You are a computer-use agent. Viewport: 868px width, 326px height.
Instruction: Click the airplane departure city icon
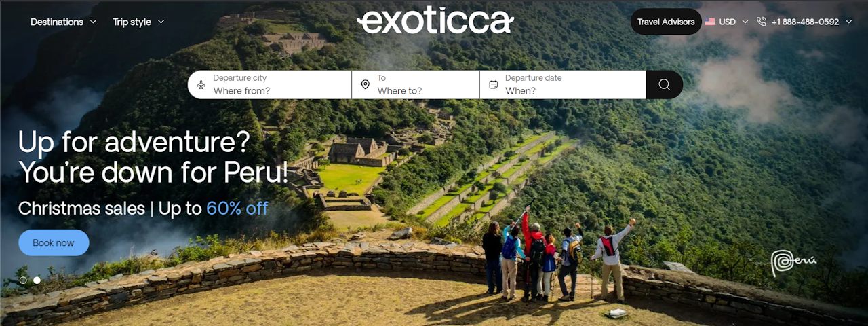click(201, 85)
